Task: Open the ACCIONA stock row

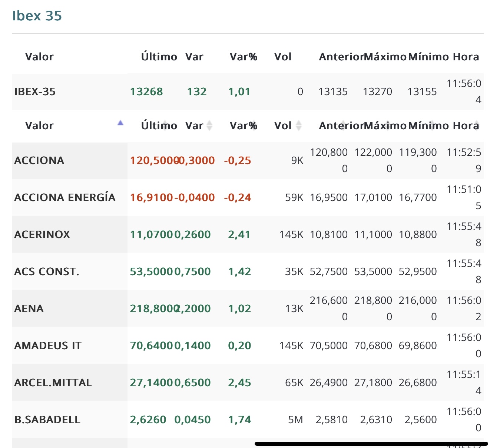Action: tap(248, 160)
